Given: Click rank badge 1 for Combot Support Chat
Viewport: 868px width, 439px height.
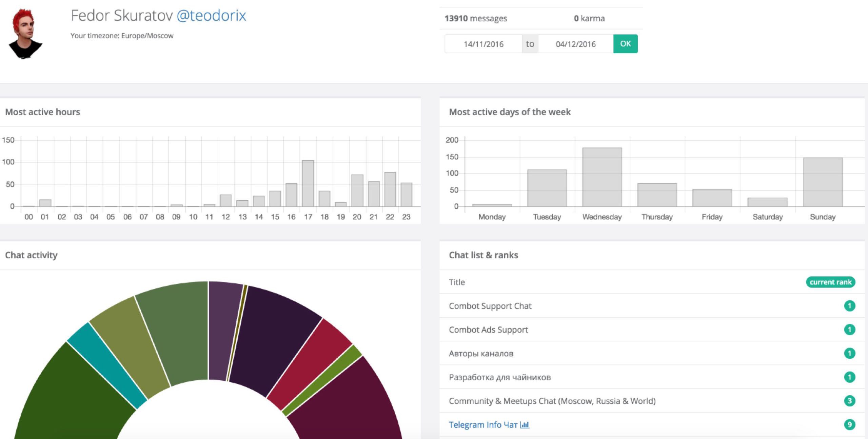Looking at the screenshot, I should (x=849, y=306).
